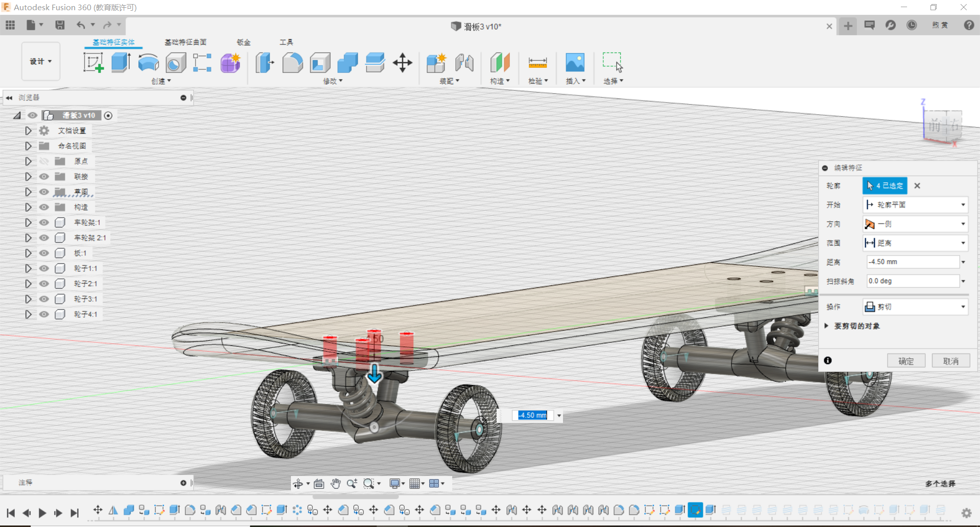
Task: Select the Combine tool icon
Action: click(x=348, y=63)
